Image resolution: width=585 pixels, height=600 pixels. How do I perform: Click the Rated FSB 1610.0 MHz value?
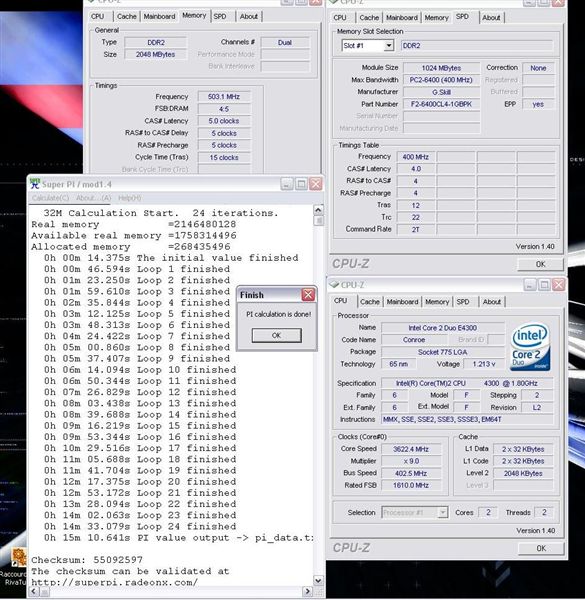coord(411,485)
